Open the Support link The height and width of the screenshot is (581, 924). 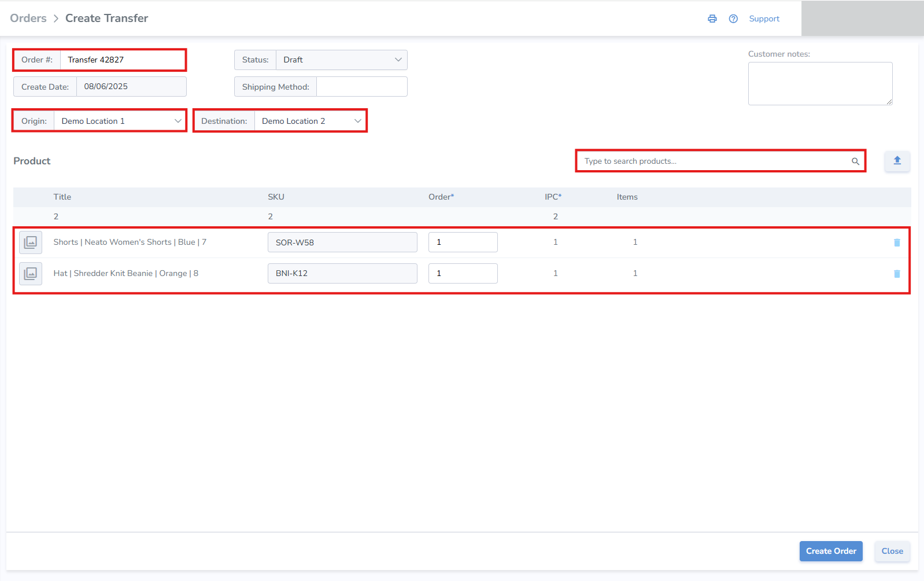(764, 19)
